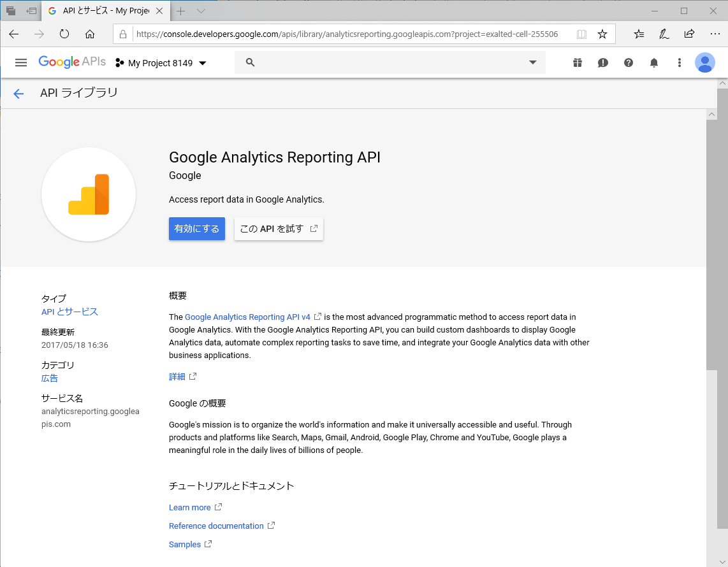Close the API とサービス tab
The image size is (728, 567).
point(159,11)
